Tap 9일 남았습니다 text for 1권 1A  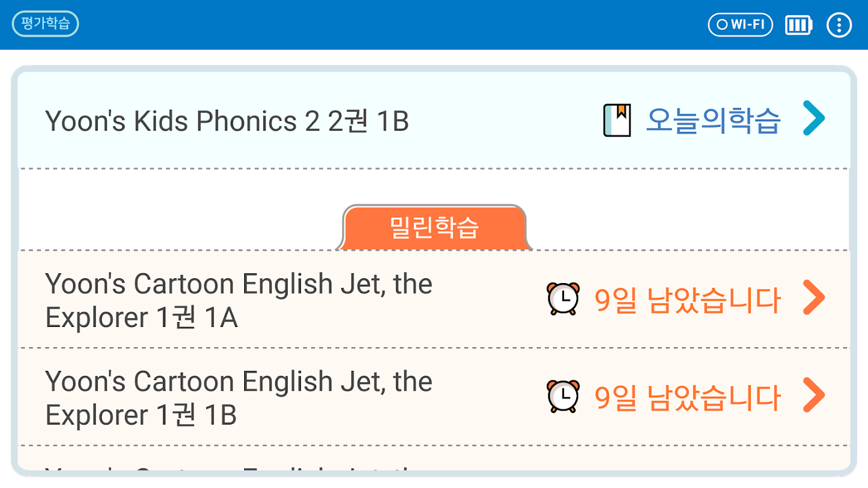coord(687,300)
